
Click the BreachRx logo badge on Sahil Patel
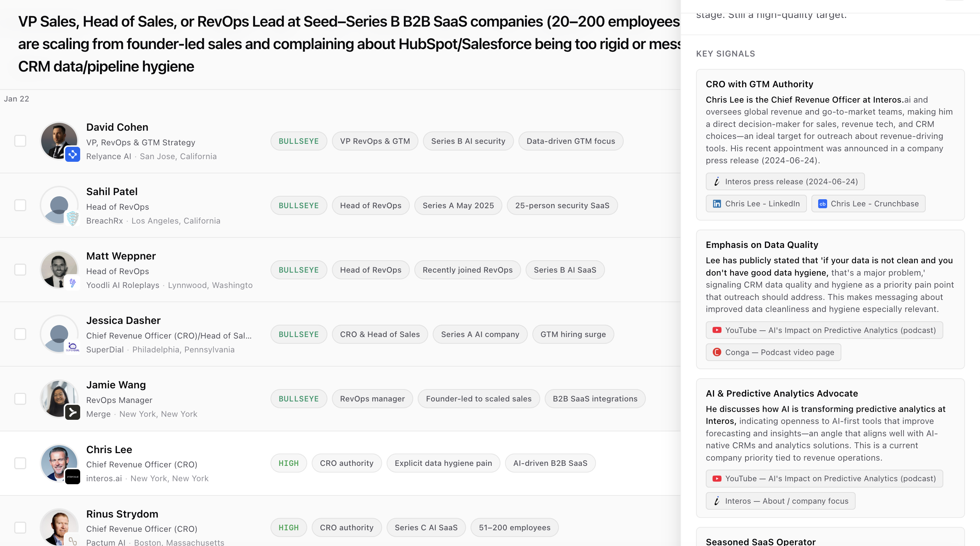(72, 219)
